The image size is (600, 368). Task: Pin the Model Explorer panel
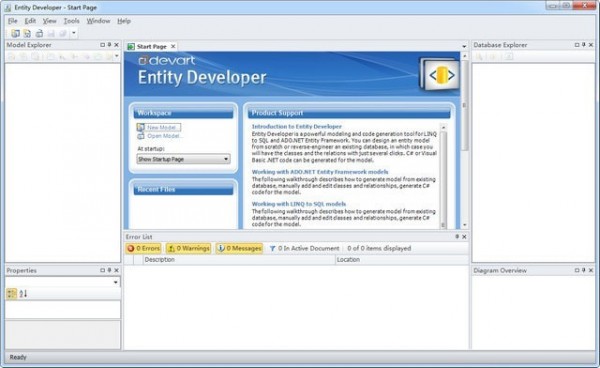click(x=109, y=45)
